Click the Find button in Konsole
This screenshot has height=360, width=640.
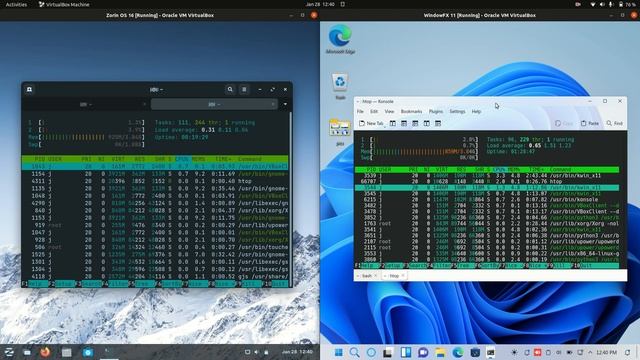point(614,123)
